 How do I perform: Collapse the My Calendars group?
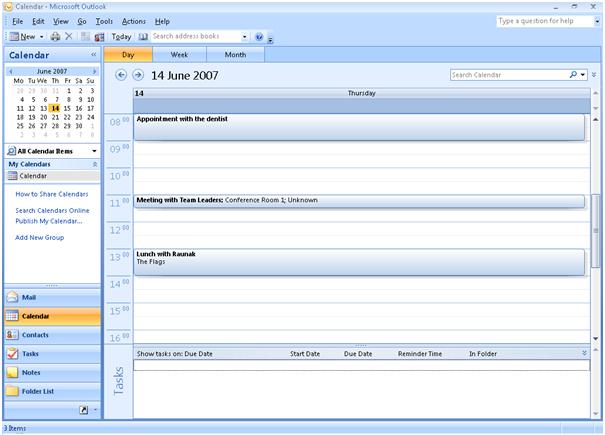95,164
